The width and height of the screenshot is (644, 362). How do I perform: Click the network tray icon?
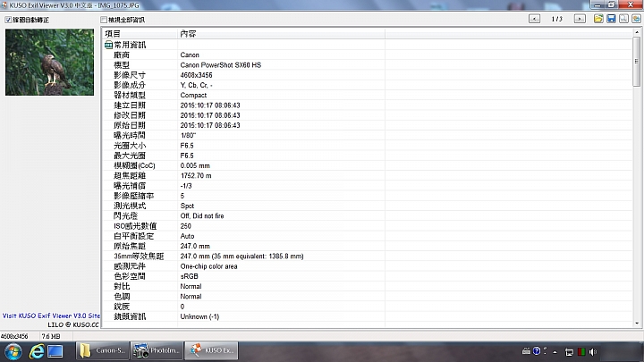click(569, 352)
